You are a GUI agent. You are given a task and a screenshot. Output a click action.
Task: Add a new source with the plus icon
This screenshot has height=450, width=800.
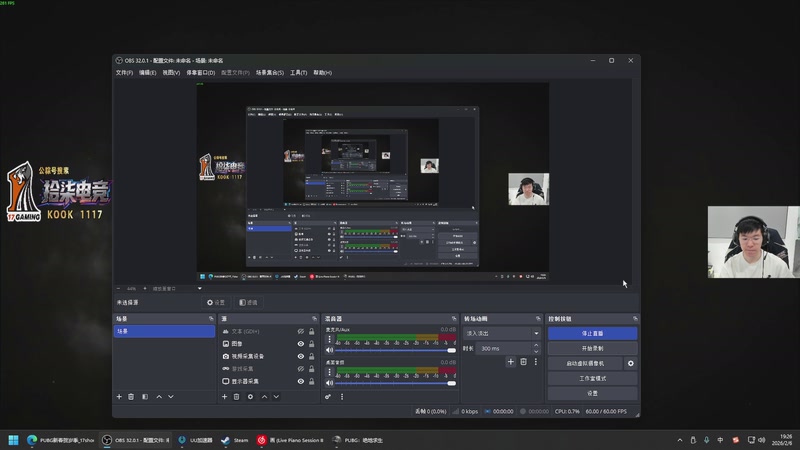(224, 396)
